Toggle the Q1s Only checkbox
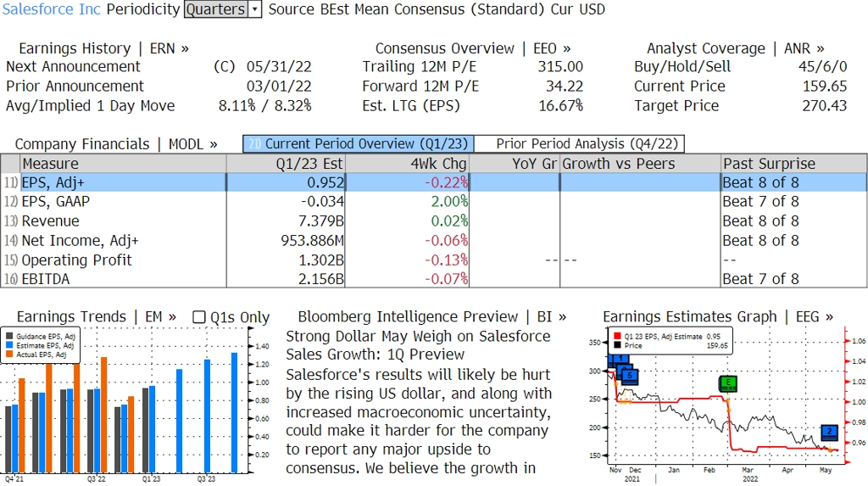 coord(198,317)
